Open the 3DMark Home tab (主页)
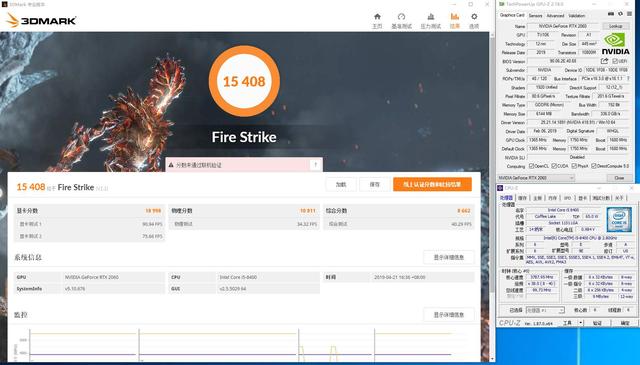The width and height of the screenshot is (640, 365). [x=377, y=20]
